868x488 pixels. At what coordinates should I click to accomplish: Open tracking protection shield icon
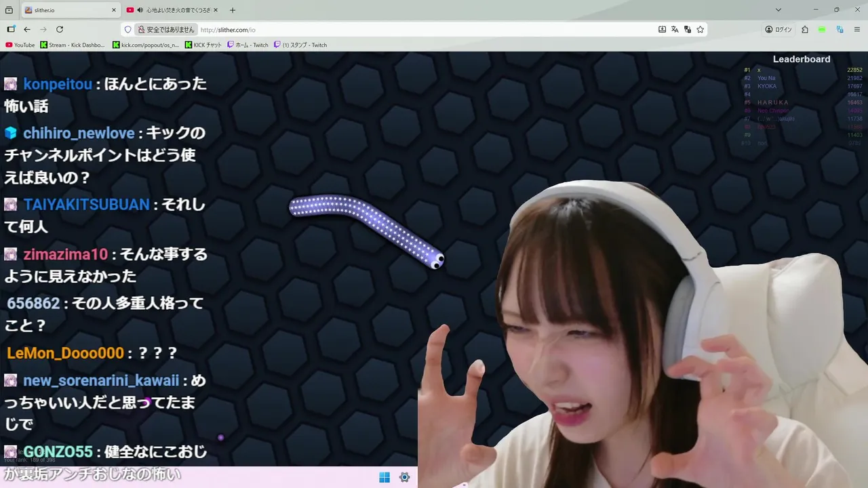127,29
